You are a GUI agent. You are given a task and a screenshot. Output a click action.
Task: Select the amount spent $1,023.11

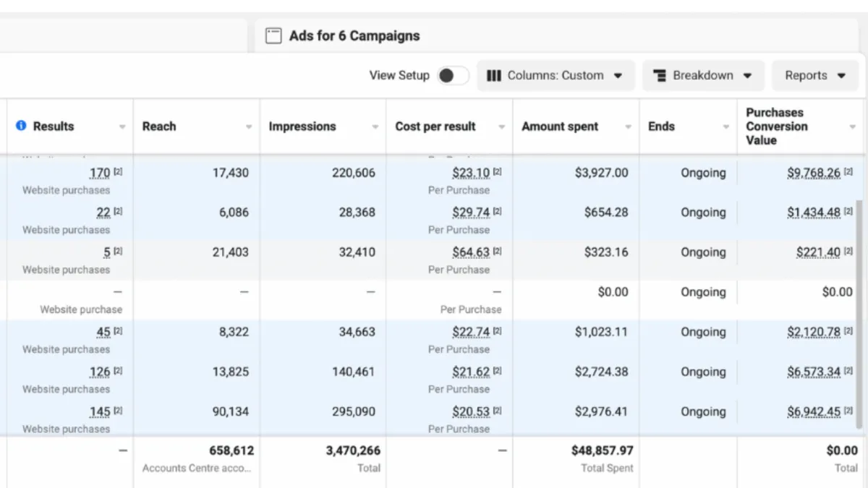tap(602, 332)
